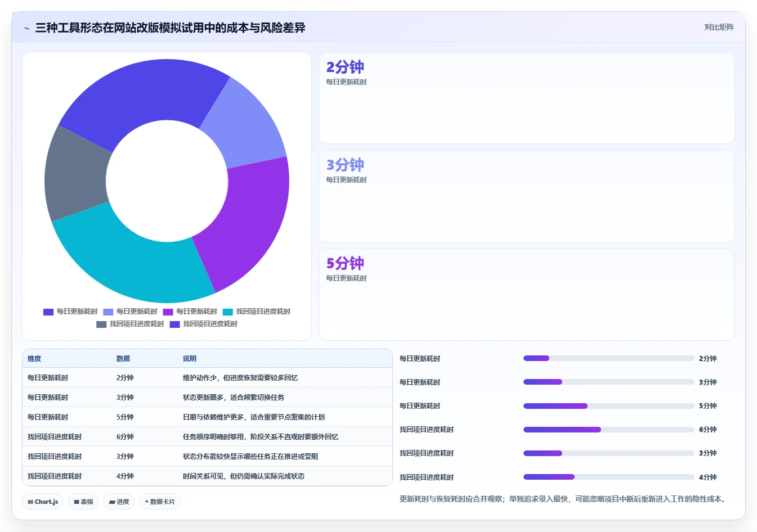Toggle the light-blue 每日更新耗时 legend item

130,312
